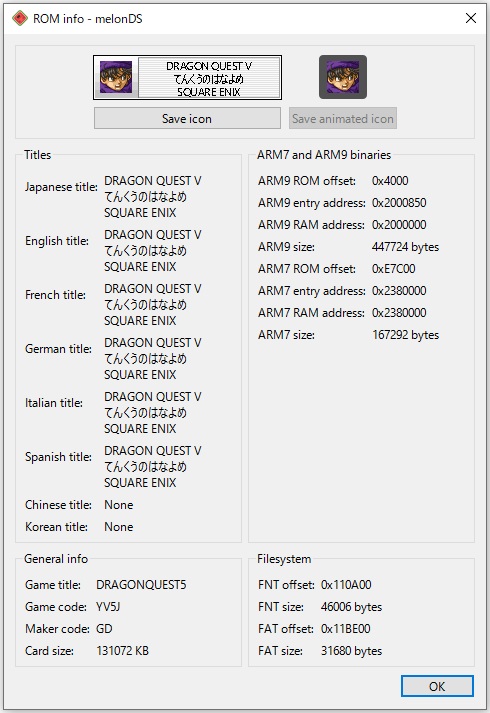The height and width of the screenshot is (713, 490).
Task: Select the English title label
Action: click(x=57, y=241)
